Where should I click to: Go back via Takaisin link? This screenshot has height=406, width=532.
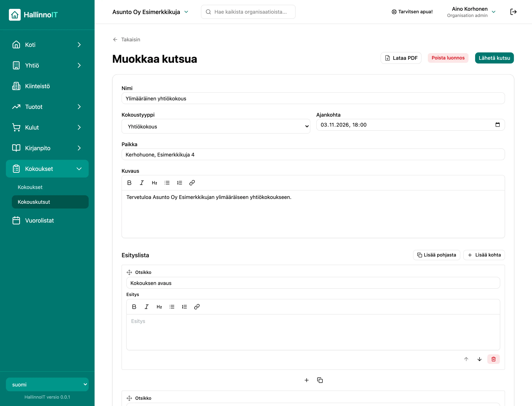[127, 39]
